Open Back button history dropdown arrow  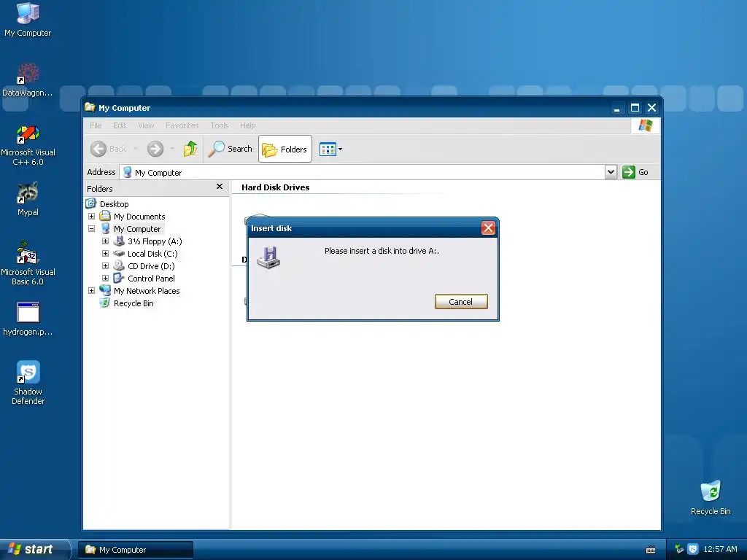point(135,149)
